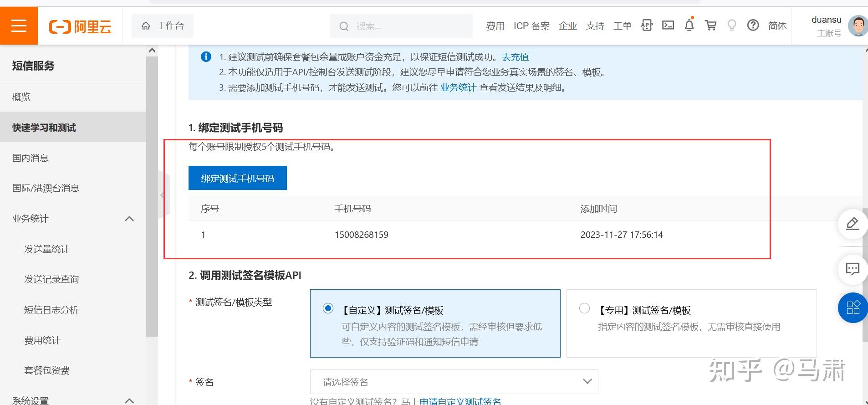Open the 请选择签名 dropdown
868x405 pixels.
coord(454,382)
